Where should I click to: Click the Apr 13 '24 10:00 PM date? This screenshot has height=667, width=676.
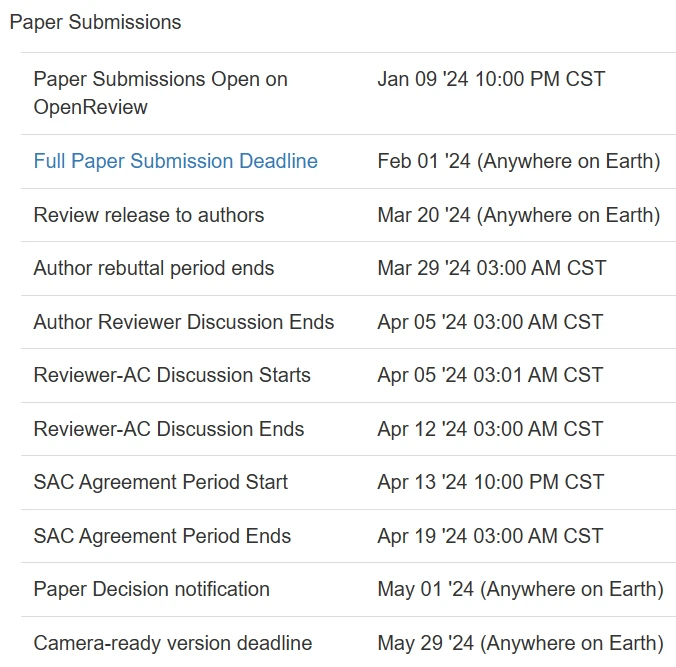pos(491,482)
